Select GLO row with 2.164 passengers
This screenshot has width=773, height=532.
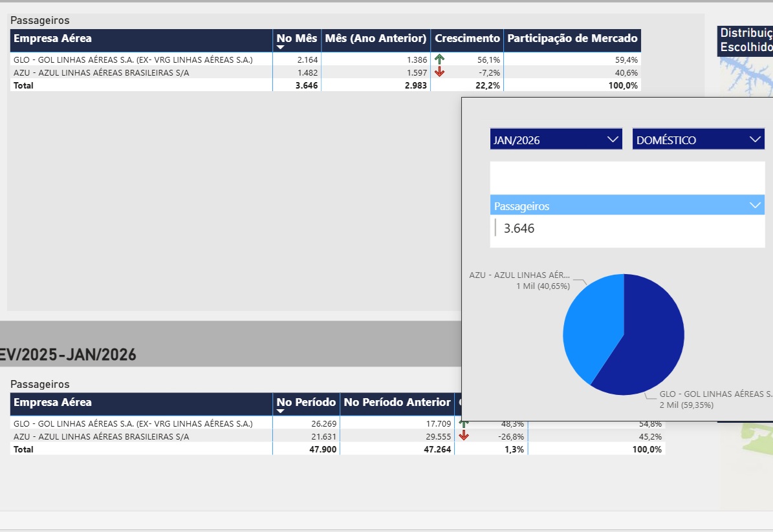click(x=133, y=59)
